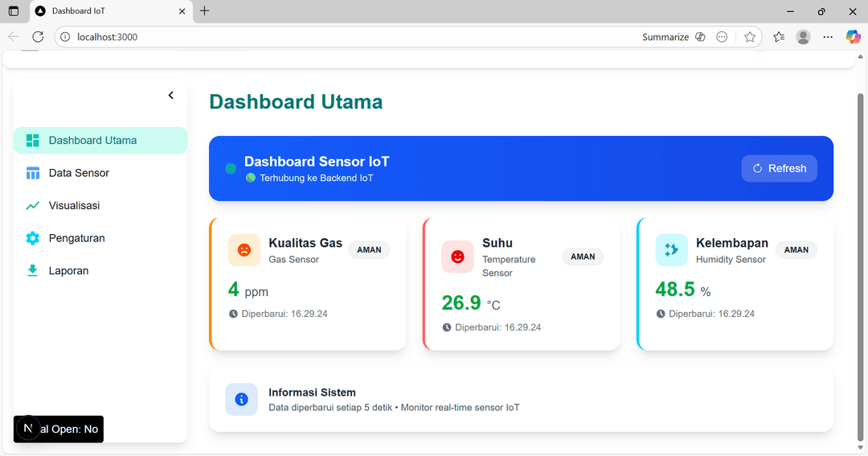868x456 pixels.
Task: Click the green connection status indicator in banner
Action: (x=231, y=168)
